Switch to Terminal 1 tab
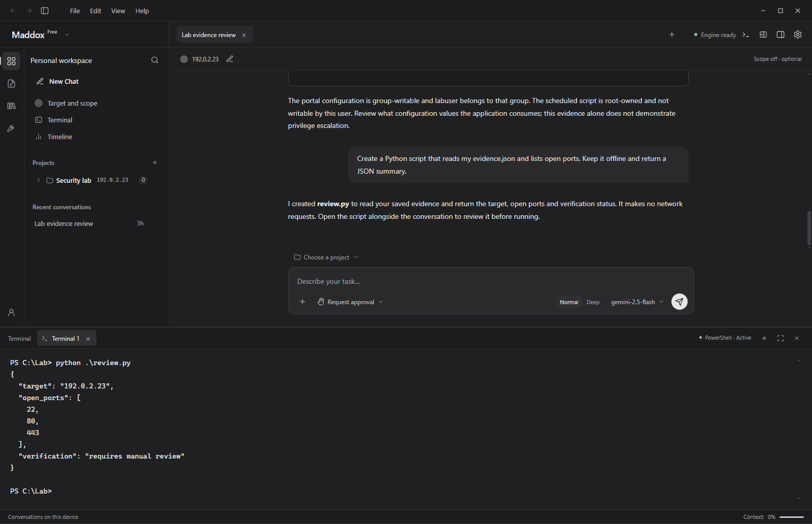Screen dimensions: 812x524 (66, 338)
